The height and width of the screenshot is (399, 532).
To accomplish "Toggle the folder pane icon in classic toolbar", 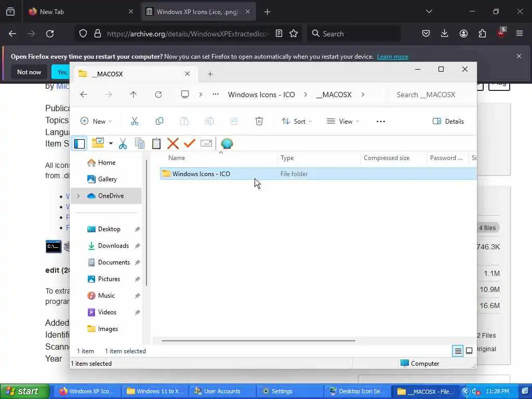I will click(79, 143).
